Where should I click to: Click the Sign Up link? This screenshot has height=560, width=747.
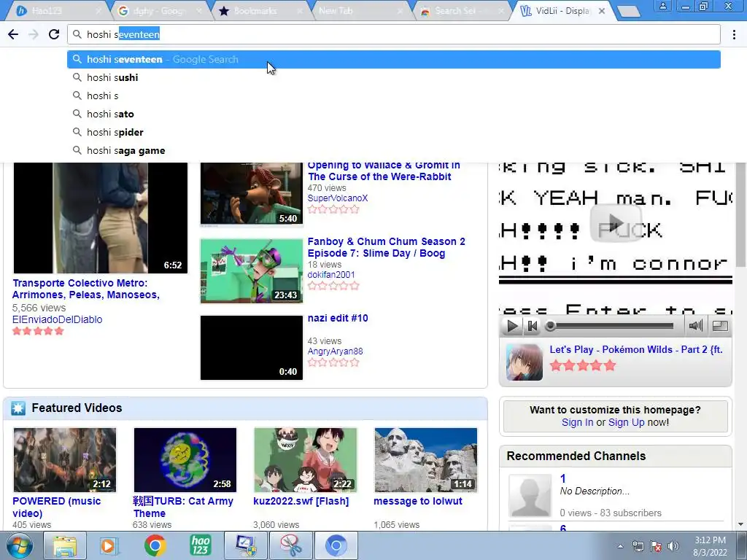point(626,422)
